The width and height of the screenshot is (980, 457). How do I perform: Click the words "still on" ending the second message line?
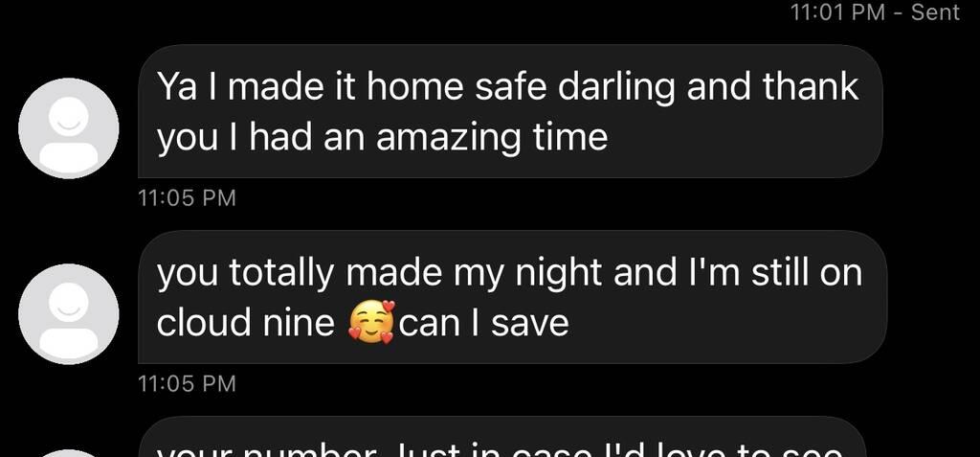click(807, 273)
